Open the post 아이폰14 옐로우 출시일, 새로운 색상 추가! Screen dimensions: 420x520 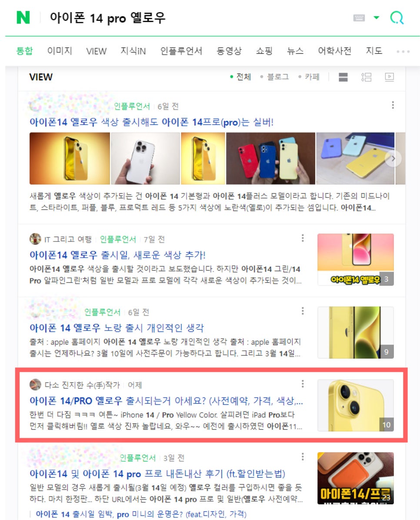117,255
